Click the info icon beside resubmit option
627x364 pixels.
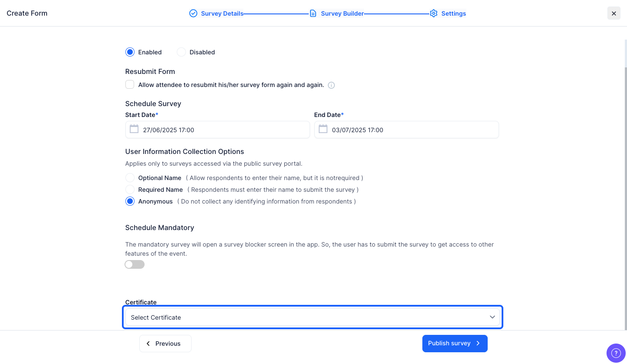[x=331, y=85]
